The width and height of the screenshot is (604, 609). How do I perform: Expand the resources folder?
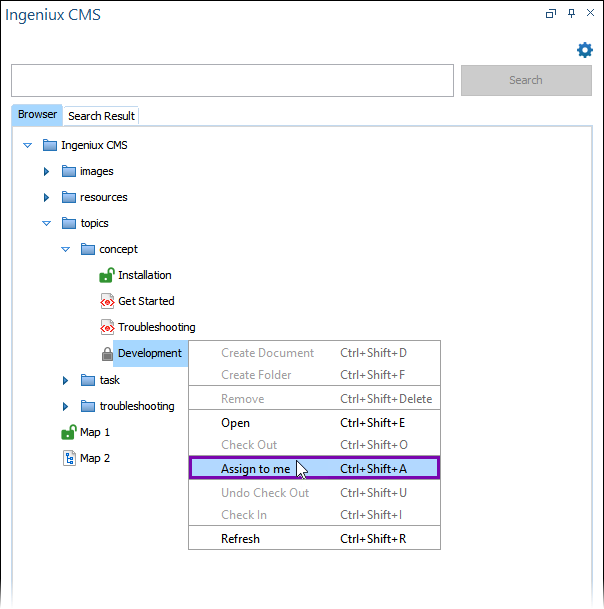click(46, 197)
